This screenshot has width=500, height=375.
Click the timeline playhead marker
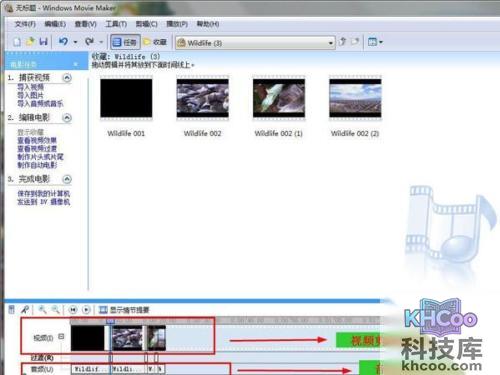tap(110, 321)
